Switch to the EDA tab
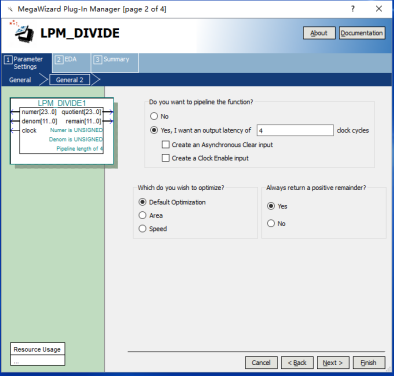 (x=71, y=63)
